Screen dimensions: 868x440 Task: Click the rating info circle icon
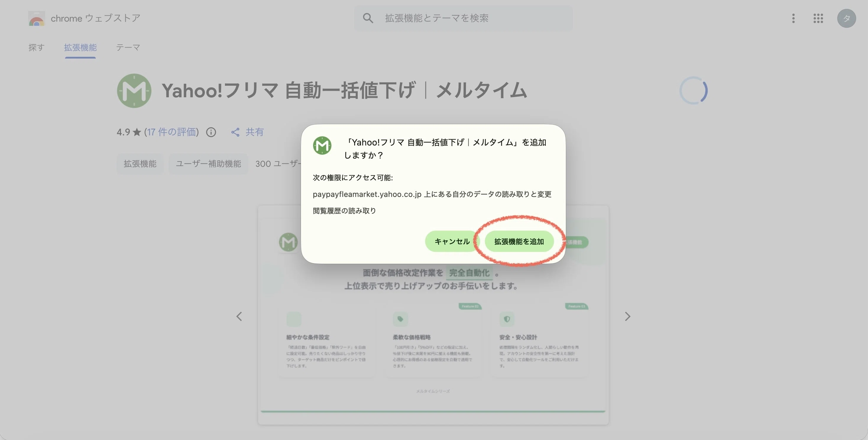point(211,132)
